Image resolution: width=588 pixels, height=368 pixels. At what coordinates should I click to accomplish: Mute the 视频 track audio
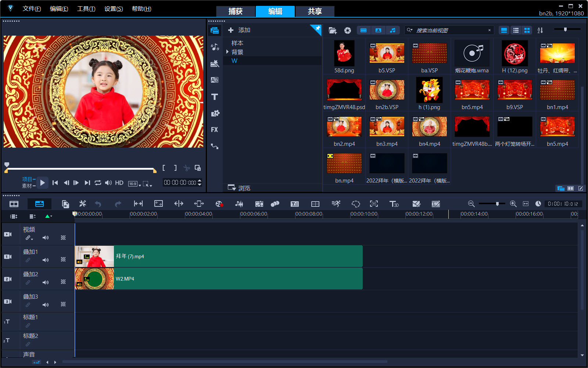point(46,238)
